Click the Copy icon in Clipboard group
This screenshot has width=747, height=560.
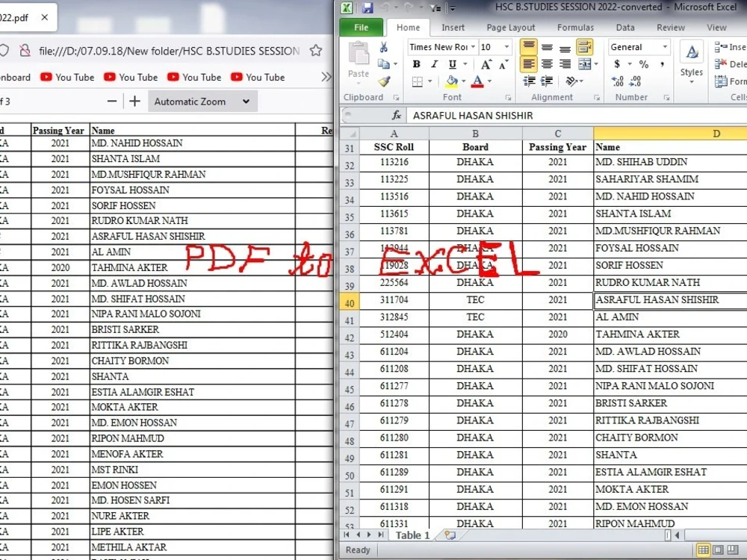pos(383,63)
